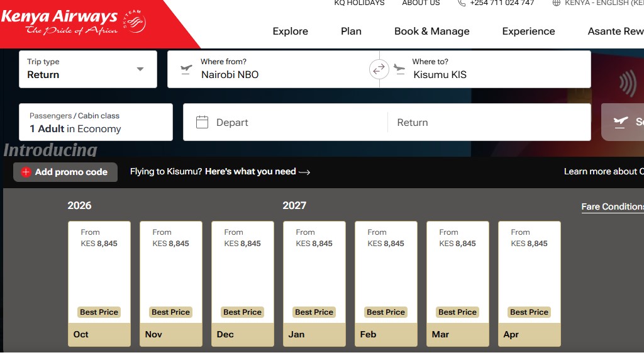644x355 pixels.
Task: Open Passengers / Cabin class selector
Action: [96, 122]
